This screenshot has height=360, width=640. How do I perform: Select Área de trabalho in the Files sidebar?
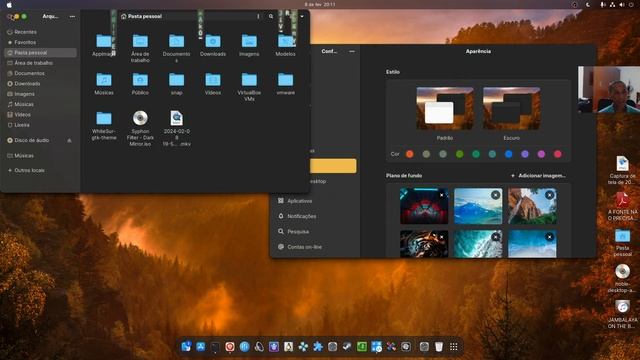(x=33, y=63)
